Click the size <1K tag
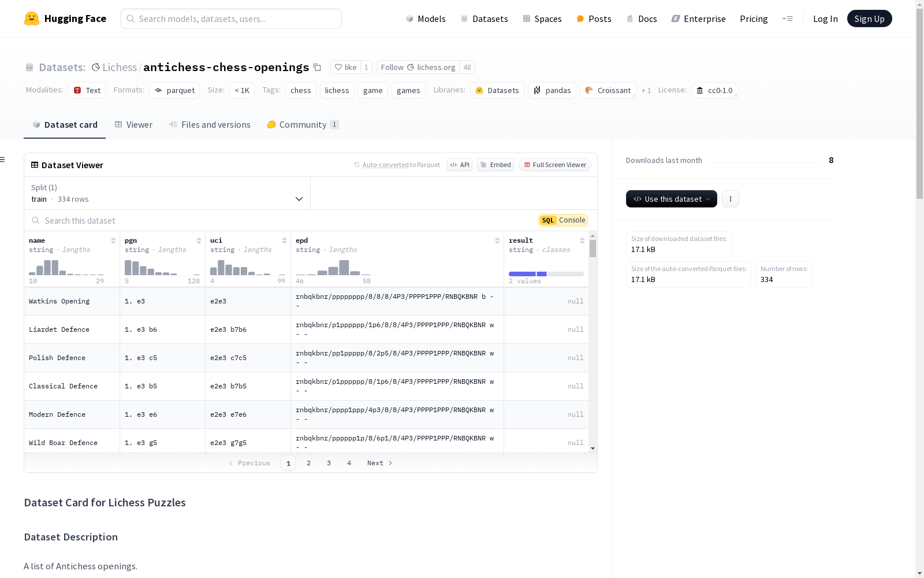924x578 pixels. 242,90
